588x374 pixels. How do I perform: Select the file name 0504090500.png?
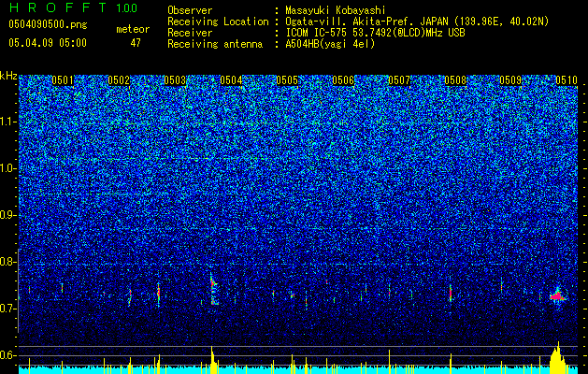coord(48,24)
